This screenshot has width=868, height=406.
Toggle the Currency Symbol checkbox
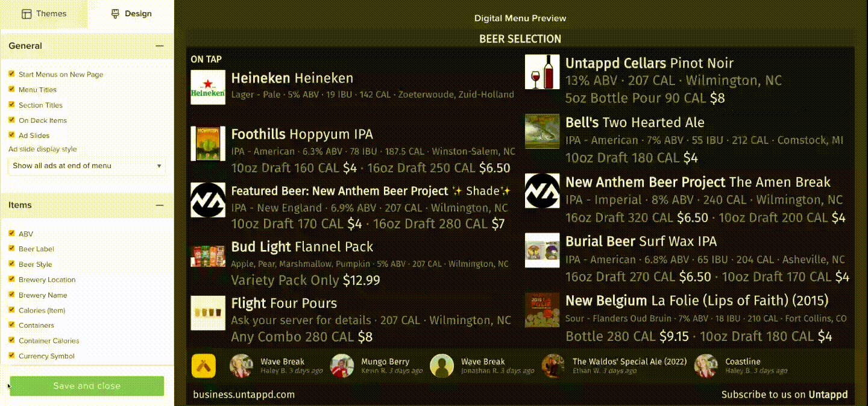click(11, 355)
